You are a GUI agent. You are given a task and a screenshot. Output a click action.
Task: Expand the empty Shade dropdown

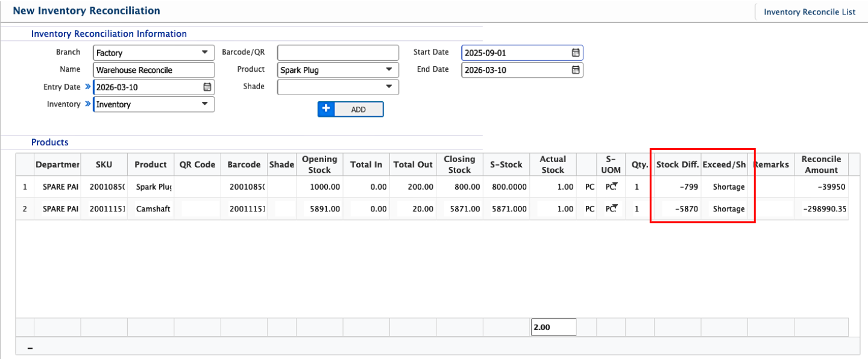389,87
